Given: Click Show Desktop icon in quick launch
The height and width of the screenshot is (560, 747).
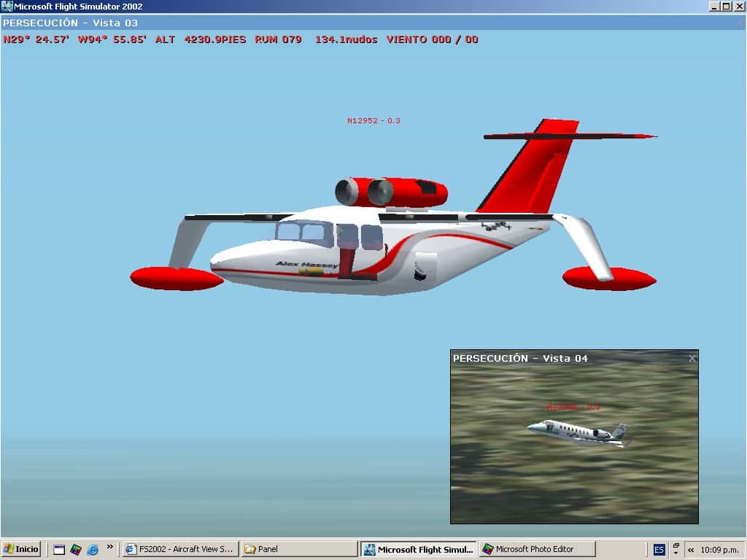Looking at the screenshot, I should coord(59,549).
